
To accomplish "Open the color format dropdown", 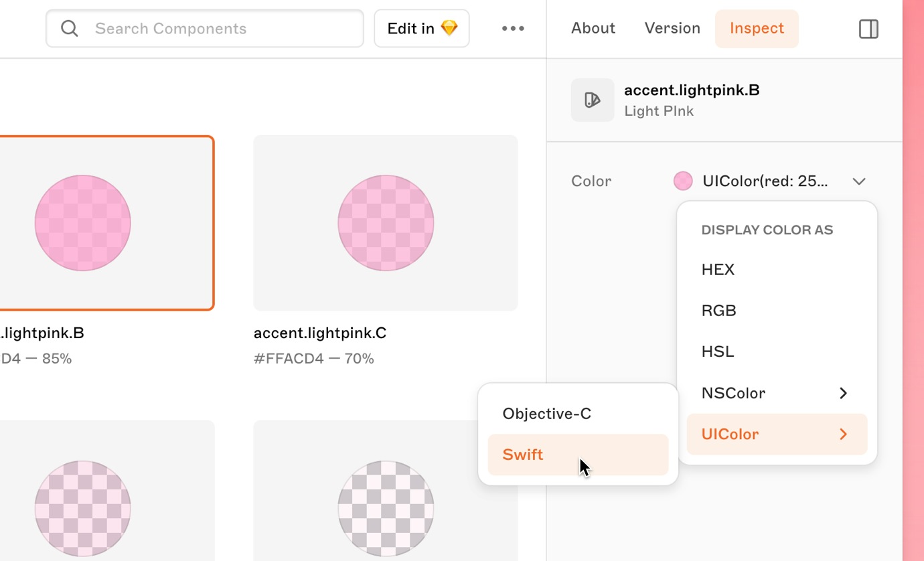I will (x=859, y=181).
